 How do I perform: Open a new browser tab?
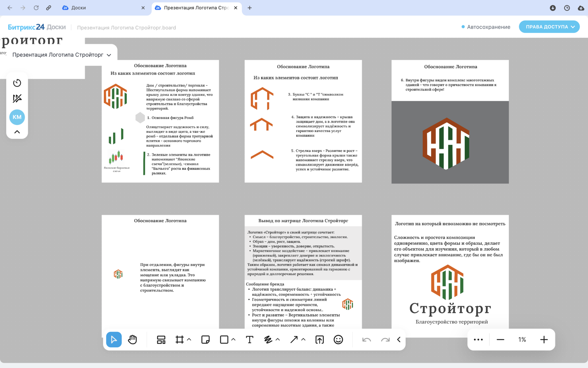pyautogui.click(x=250, y=8)
